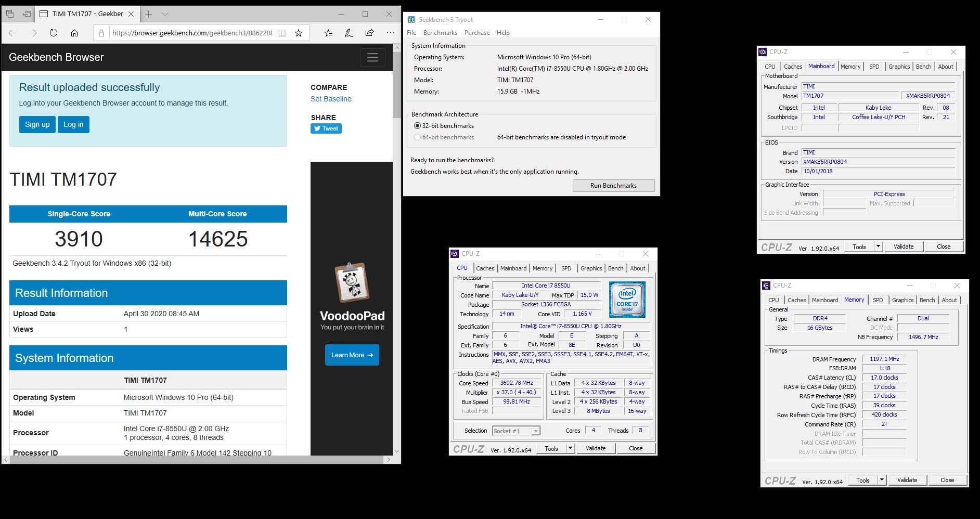
Task: Click Learn More on VoodooPad ad
Action: click(x=352, y=355)
